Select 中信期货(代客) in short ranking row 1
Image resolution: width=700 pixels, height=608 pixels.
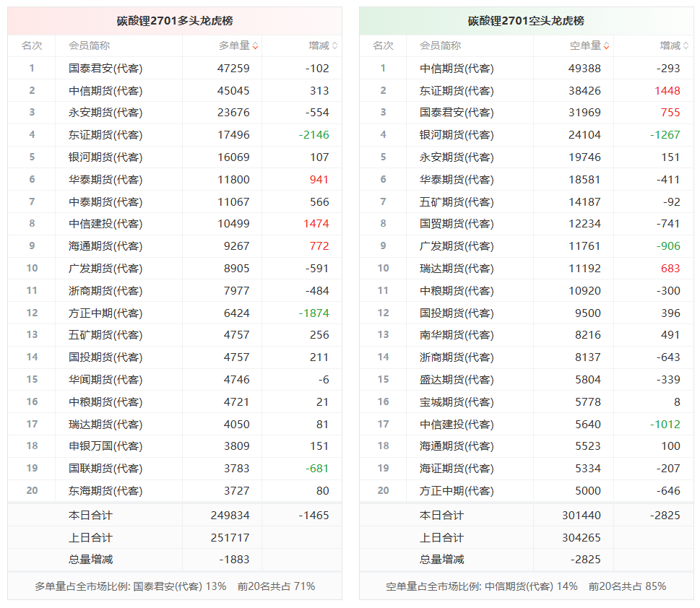[457, 69]
